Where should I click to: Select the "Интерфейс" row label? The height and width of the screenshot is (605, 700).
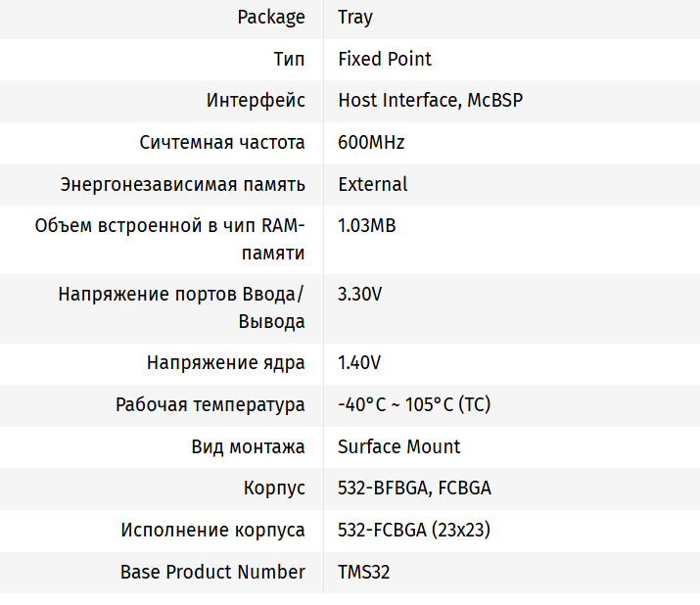[x=256, y=101]
